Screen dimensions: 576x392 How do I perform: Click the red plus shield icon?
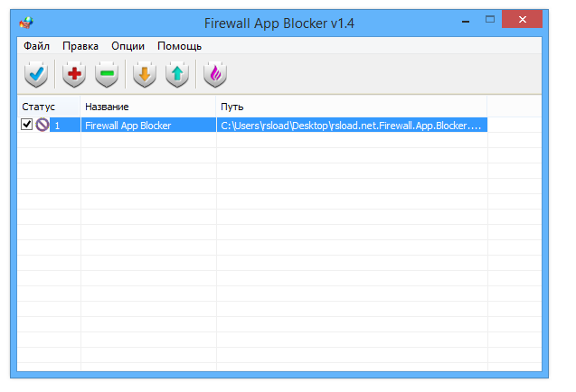coord(73,75)
